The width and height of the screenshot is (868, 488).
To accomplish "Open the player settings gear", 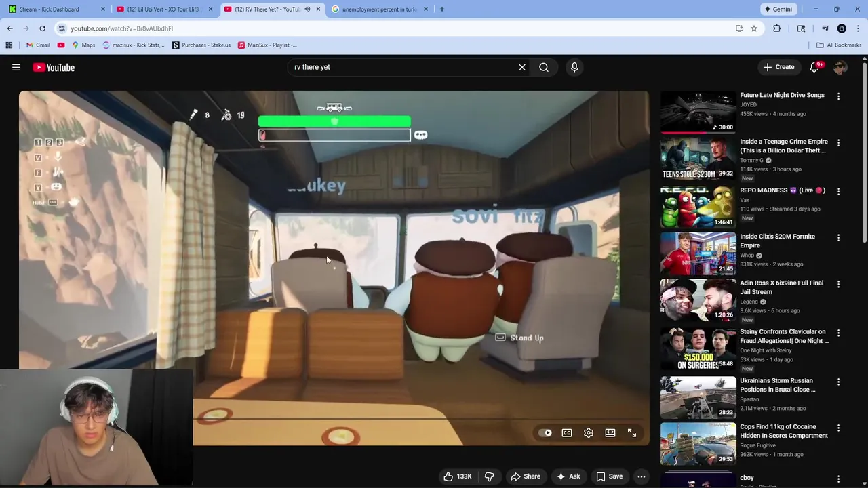I will tap(589, 433).
